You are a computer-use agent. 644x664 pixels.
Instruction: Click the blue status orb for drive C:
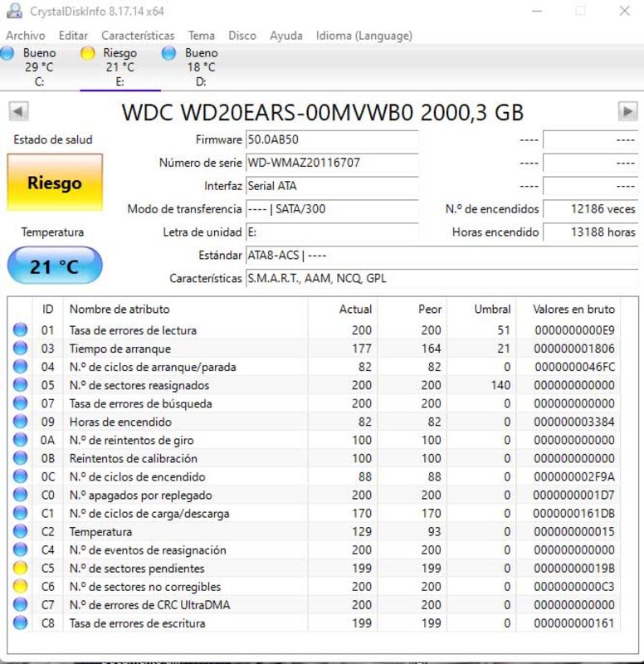click(x=7, y=54)
